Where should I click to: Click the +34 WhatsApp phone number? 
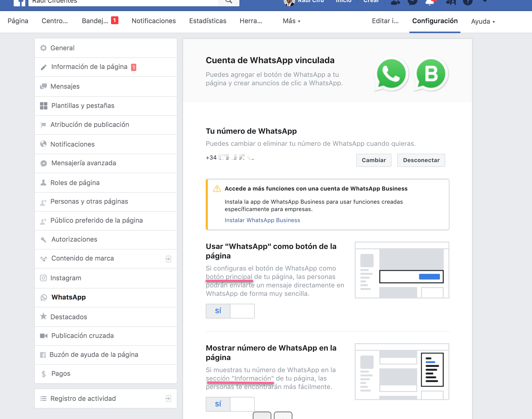click(x=230, y=157)
